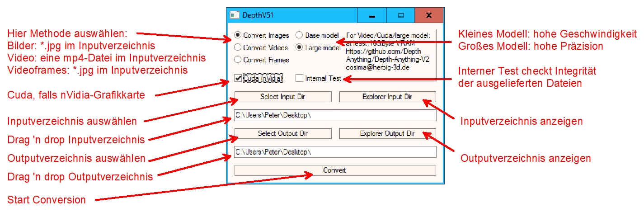Maximize the DepthV51 window
Viewport: 644px width, 212px height.
pos(400,15)
